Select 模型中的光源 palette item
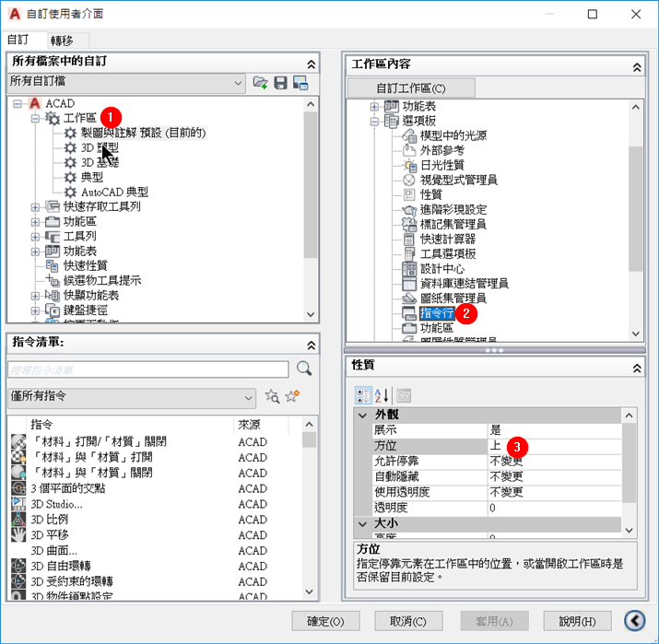 (x=453, y=135)
